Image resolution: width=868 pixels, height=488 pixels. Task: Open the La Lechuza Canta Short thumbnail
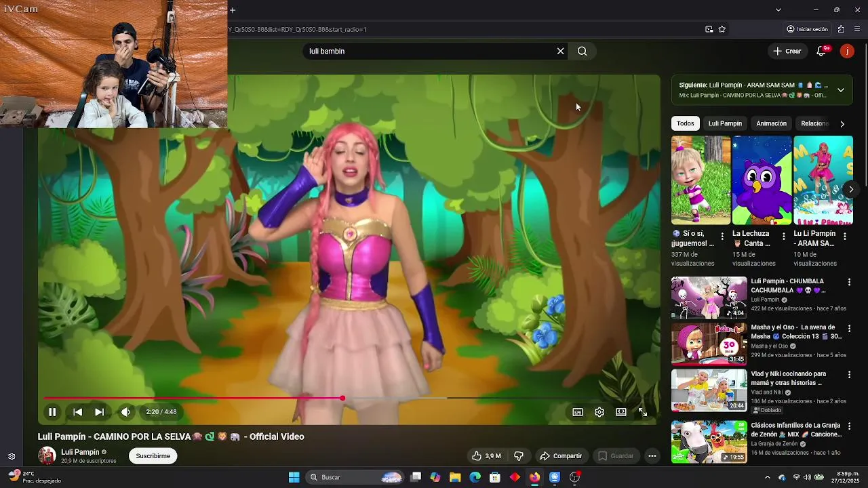(762, 180)
